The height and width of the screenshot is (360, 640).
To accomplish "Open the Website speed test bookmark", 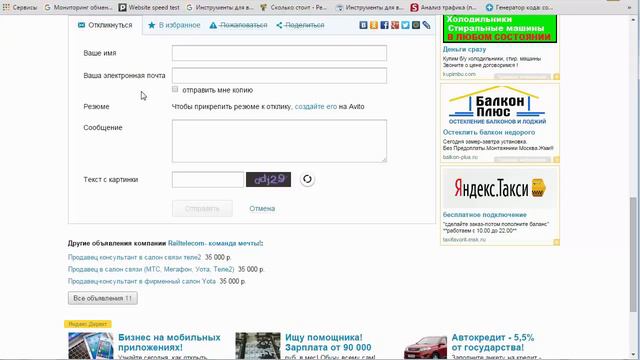I will pos(149,7).
